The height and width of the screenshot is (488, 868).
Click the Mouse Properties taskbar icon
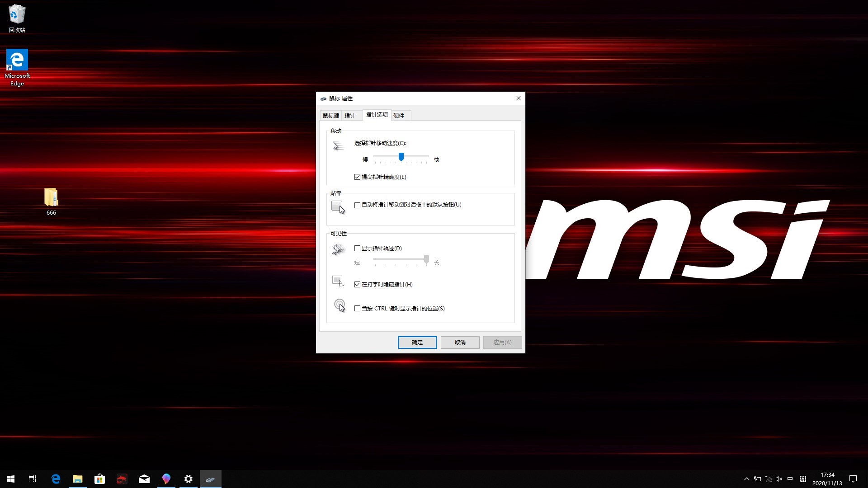pyautogui.click(x=211, y=479)
